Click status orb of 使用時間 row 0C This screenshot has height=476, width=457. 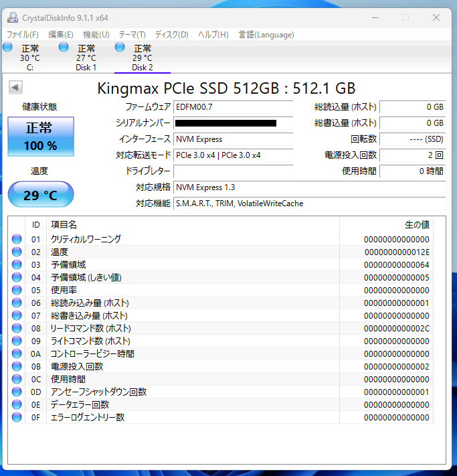coord(17,380)
